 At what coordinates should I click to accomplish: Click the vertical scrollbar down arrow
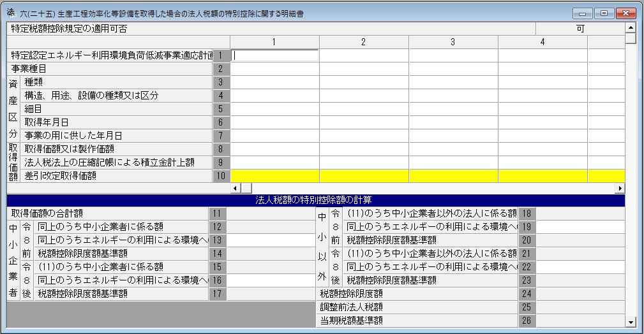631,323
